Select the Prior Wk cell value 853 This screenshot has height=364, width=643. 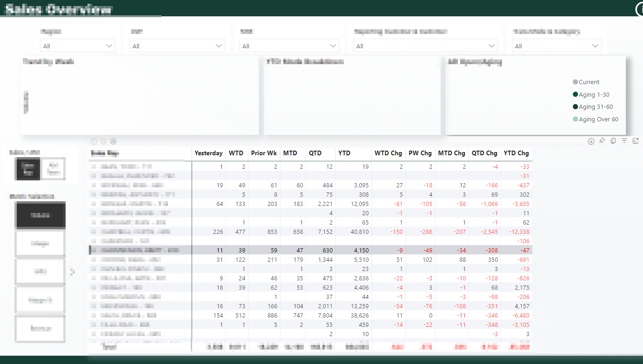(272, 232)
